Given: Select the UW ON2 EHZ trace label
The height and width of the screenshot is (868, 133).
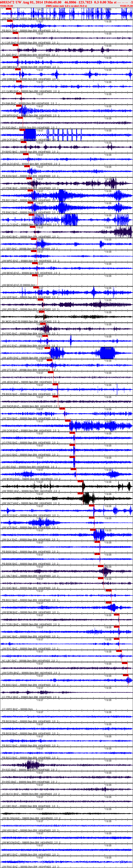Looking at the screenshot, I should [31, 19].
